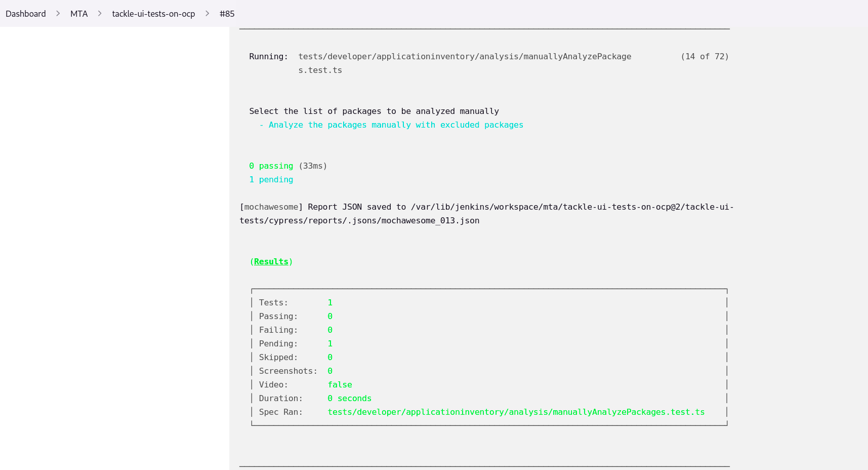Click the mochawesome_013.json report path
Screen dimensions: 868x470
(x=359, y=221)
